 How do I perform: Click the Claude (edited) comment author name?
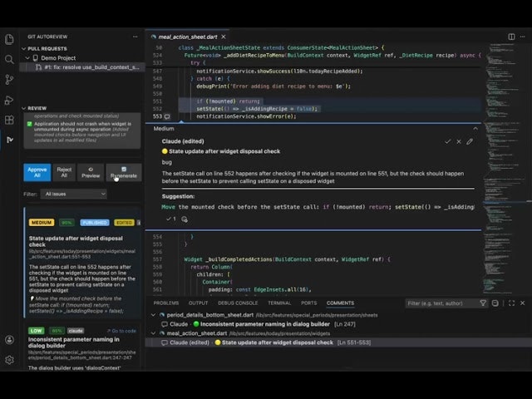point(183,141)
